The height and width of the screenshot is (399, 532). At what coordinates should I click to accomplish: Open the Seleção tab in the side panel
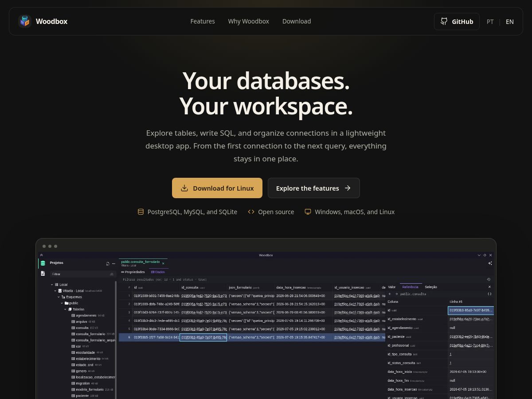click(x=431, y=287)
